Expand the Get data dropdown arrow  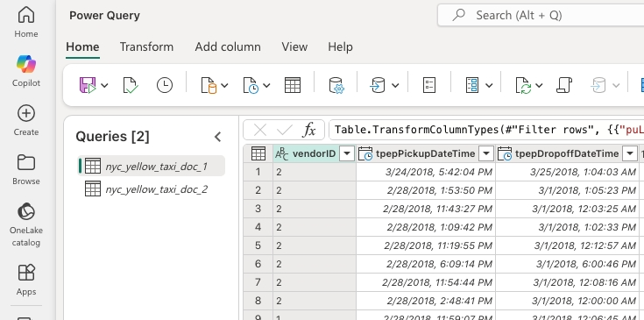(224, 85)
